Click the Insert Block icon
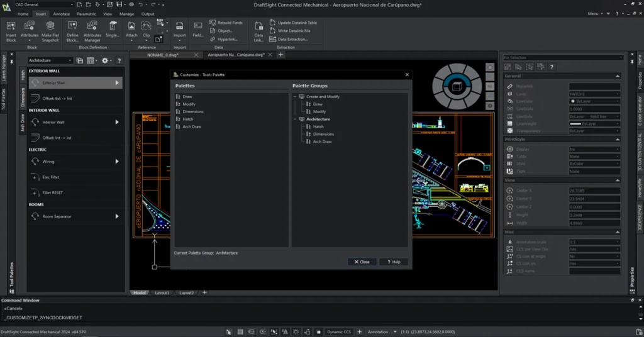The width and height of the screenshot is (644, 337). [11, 26]
